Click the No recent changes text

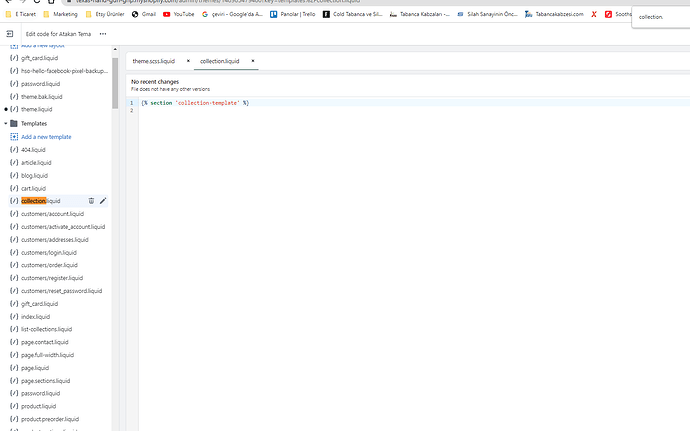155,82
